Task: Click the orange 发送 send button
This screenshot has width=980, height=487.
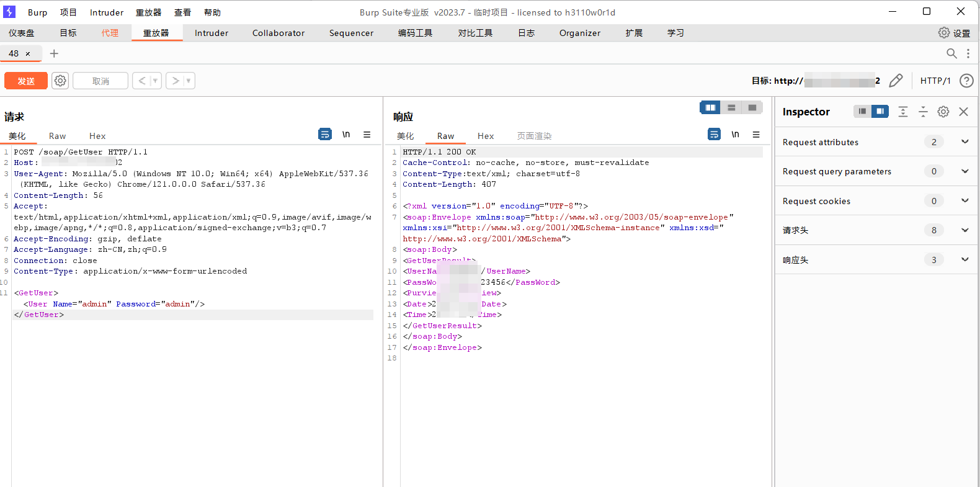Action: pos(26,81)
